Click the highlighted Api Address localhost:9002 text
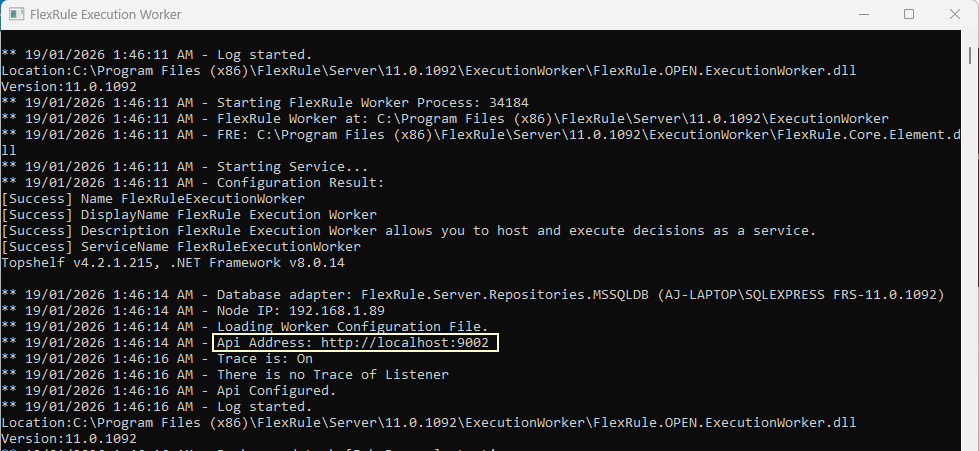The image size is (979, 451). click(x=356, y=342)
